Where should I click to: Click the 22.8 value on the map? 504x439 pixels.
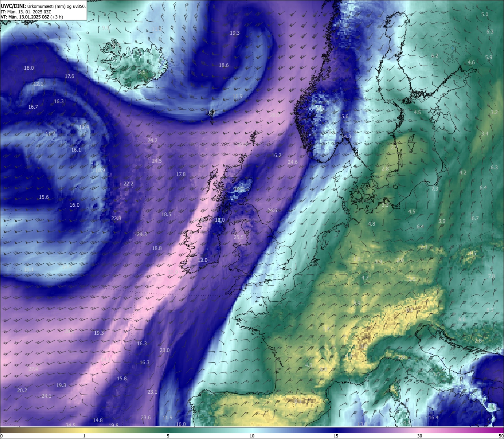coord(116,219)
